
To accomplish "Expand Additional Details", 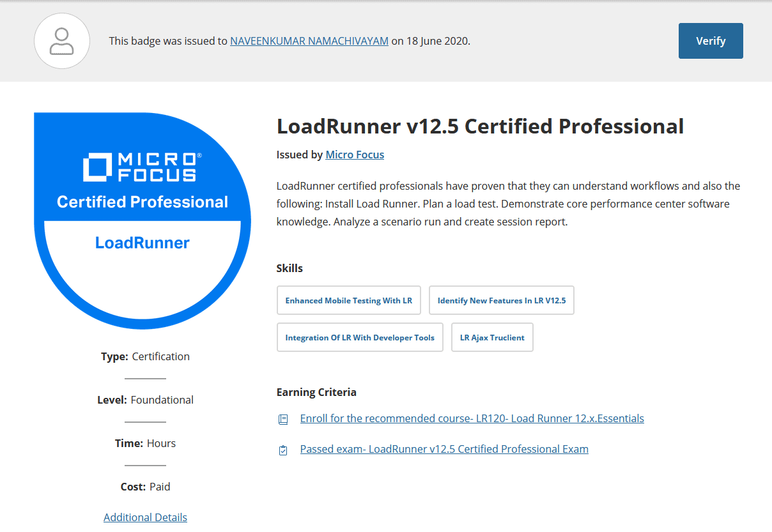I will (145, 517).
